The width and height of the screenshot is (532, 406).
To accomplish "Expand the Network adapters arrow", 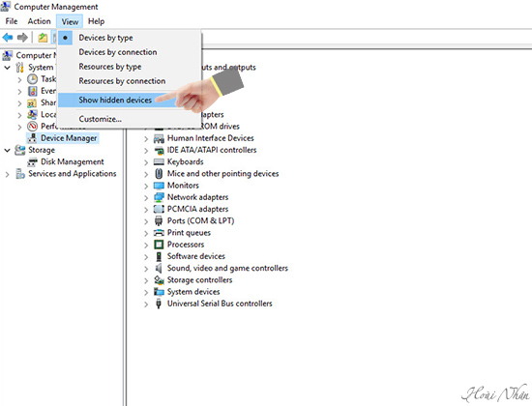I will 146,198.
